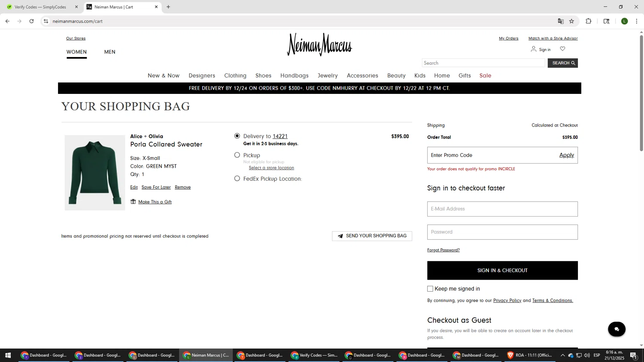644x362 pixels.
Task: Select the Pickup radio option
Action: (237, 155)
